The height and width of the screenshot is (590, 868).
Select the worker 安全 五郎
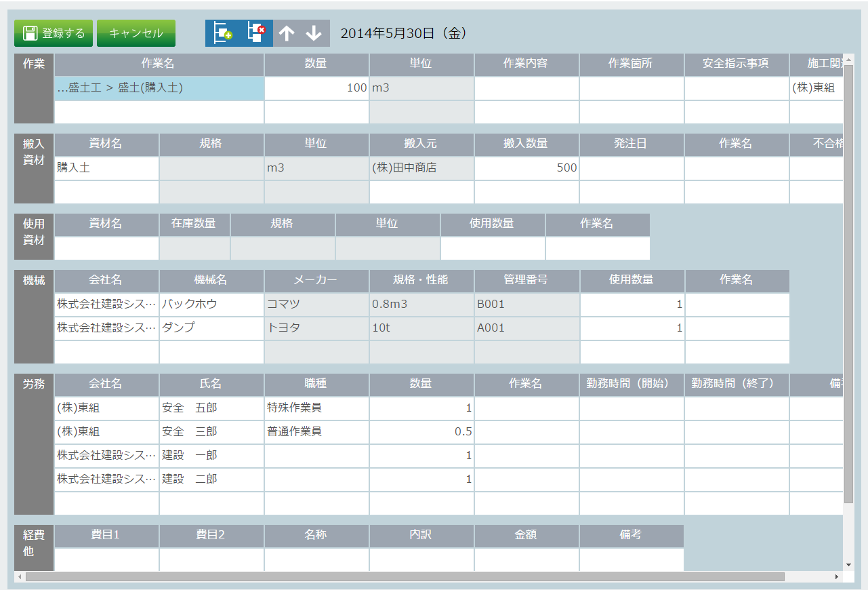[211, 408]
